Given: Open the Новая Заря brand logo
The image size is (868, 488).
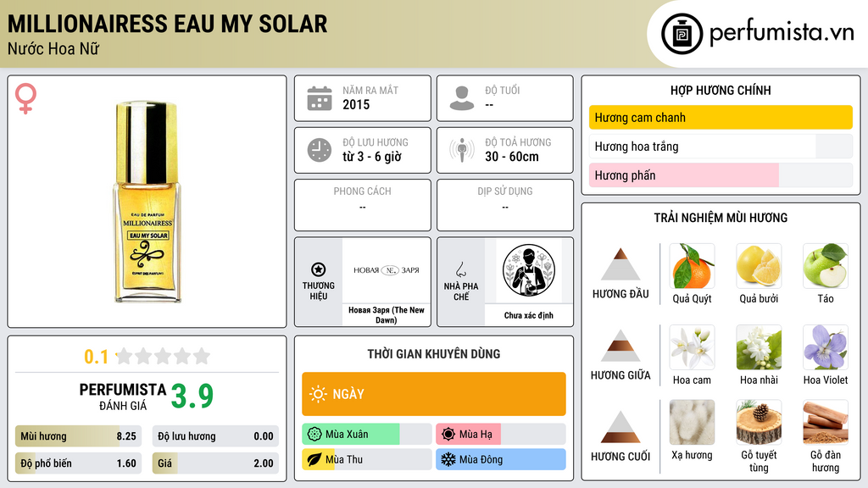Looking at the screenshot, I should tap(387, 270).
